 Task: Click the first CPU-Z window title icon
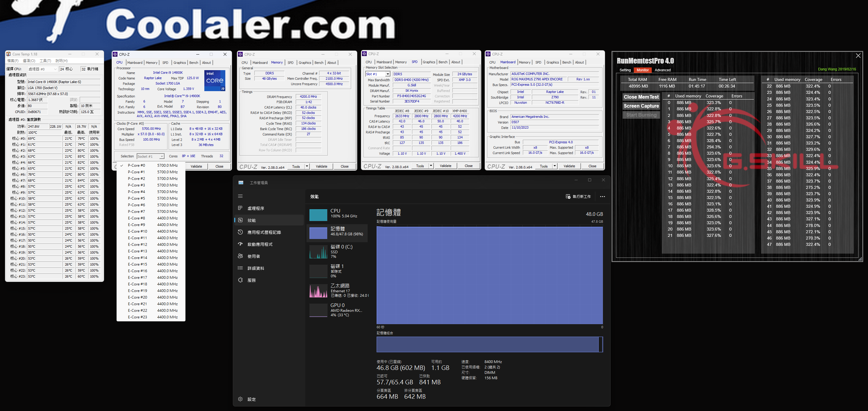[x=115, y=54]
